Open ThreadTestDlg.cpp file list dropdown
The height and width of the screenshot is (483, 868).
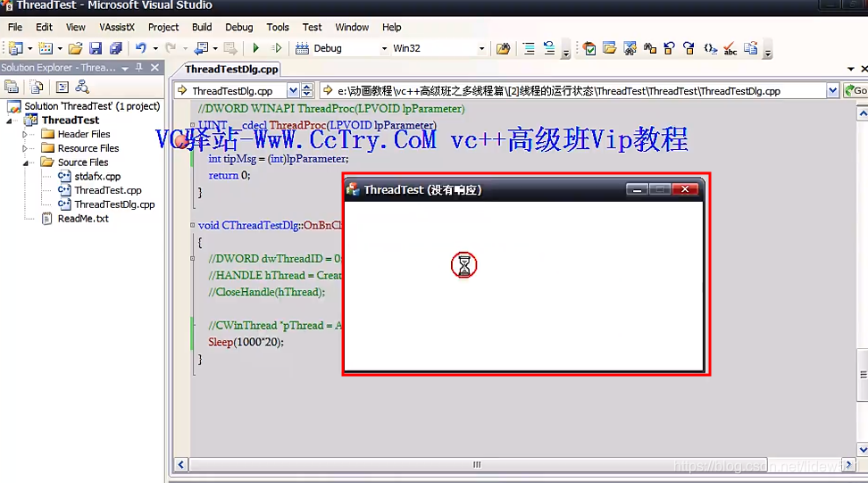pyautogui.click(x=294, y=91)
